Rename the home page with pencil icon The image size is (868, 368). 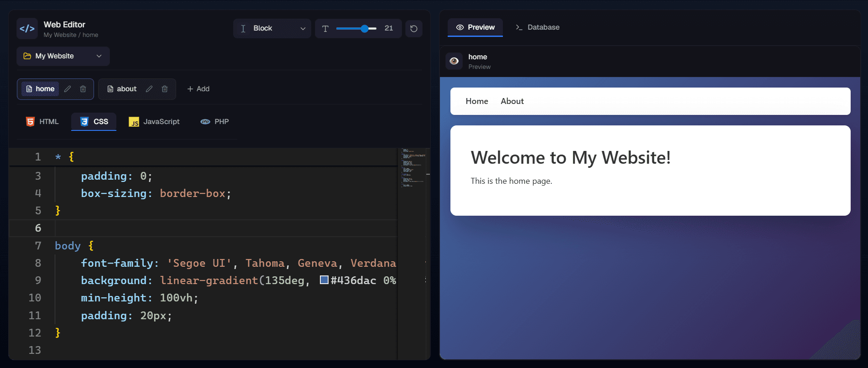coord(68,89)
